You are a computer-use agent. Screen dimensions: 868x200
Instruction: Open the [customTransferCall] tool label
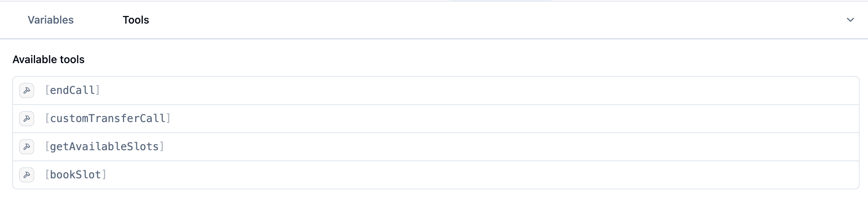[108, 119]
